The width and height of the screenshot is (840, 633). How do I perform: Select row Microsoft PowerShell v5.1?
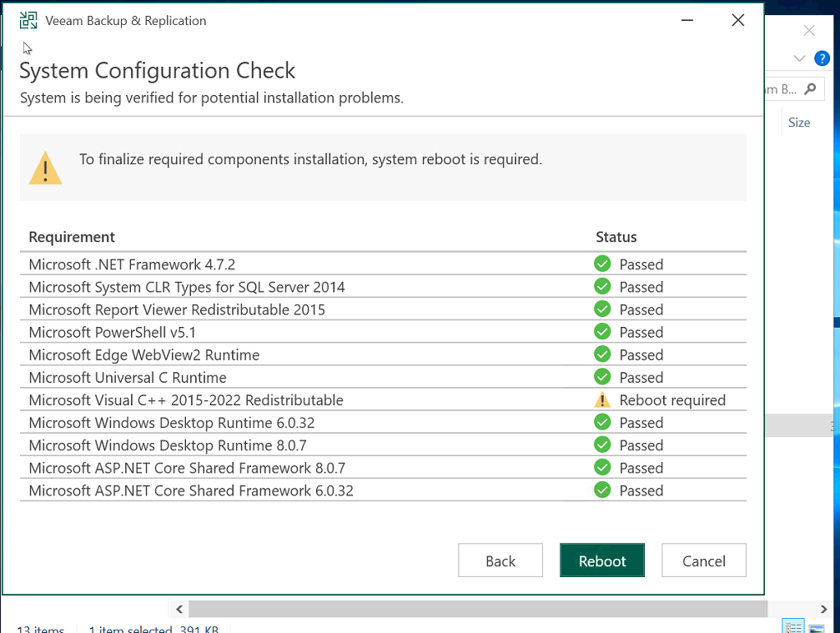click(x=383, y=331)
